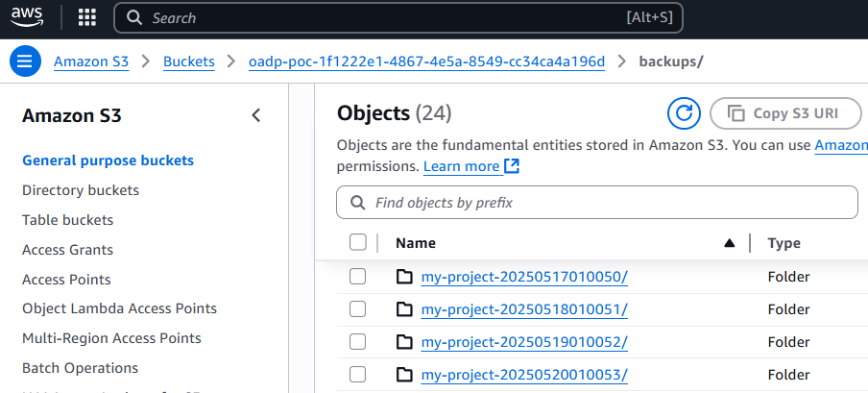Sort objects by the Name arrow

click(x=729, y=243)
